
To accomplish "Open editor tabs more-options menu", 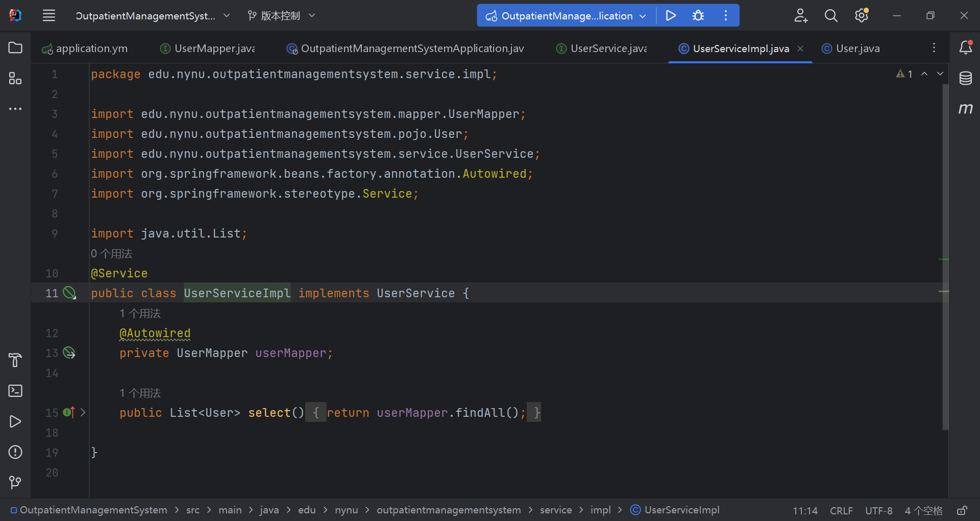I will (934, 48).
